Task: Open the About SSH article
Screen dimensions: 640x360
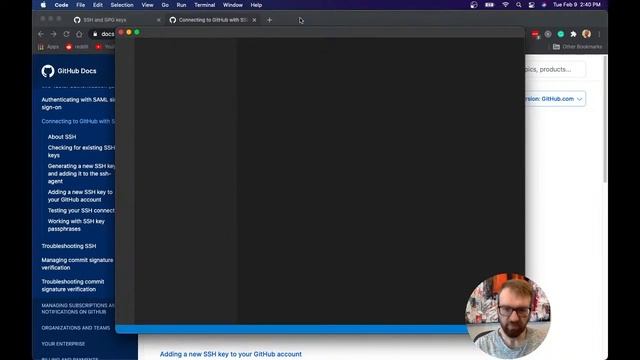Action: pos(62,137)
